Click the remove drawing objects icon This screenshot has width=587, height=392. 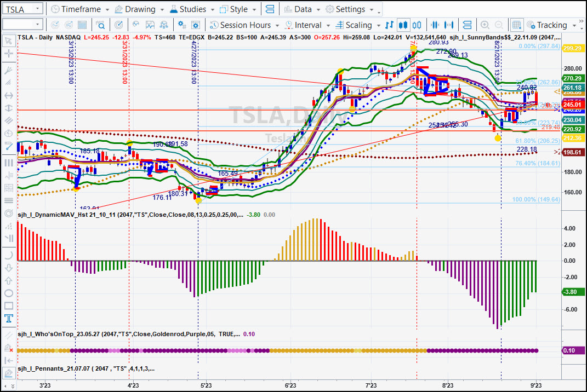pyautogui.click(x=8, y=348)
